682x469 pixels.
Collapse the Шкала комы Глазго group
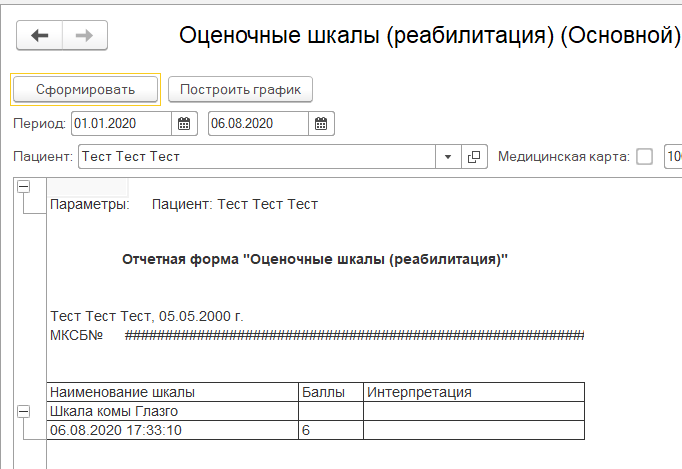pos(23,411)
